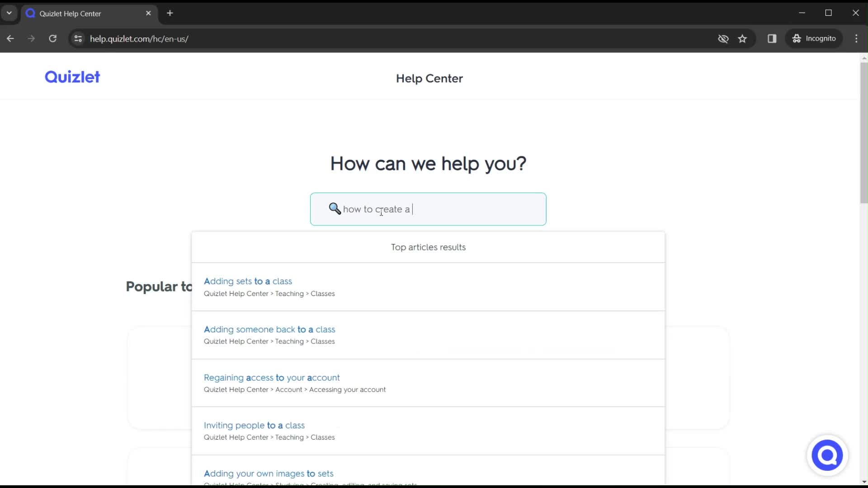Open 'Adding sets to a class' article
Viewport: 868px width, 488px height.
(248, 281)
